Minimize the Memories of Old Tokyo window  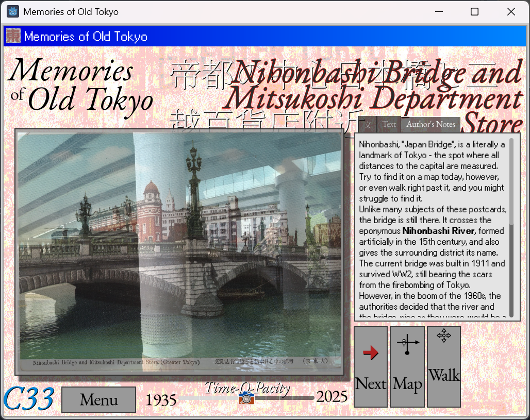[x=439, y=12]
